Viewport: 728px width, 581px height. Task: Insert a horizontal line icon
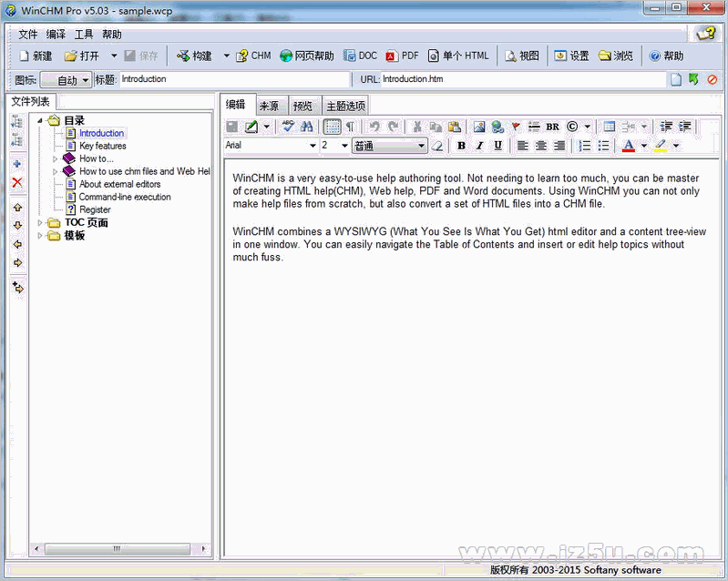point(534,127)
